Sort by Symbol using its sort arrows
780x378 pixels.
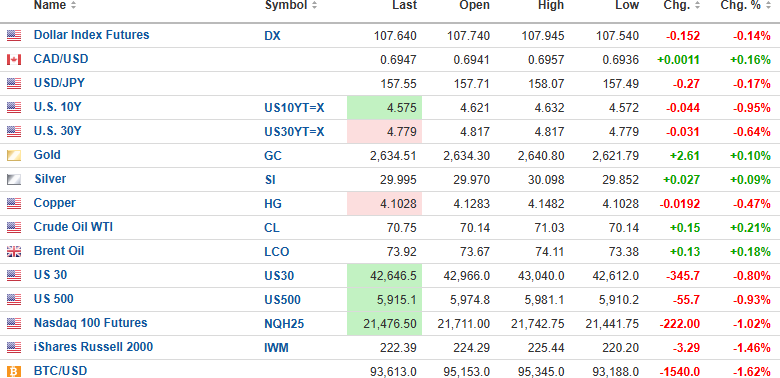pos(314,5)
